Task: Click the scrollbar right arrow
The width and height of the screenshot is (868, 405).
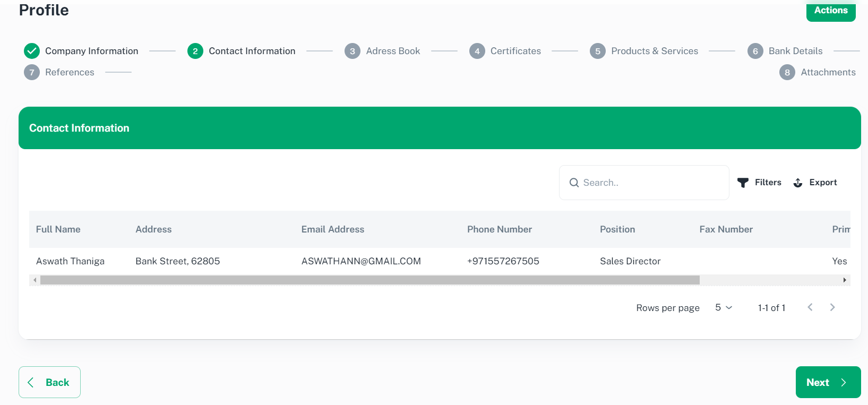Action: tap(844, 280)
